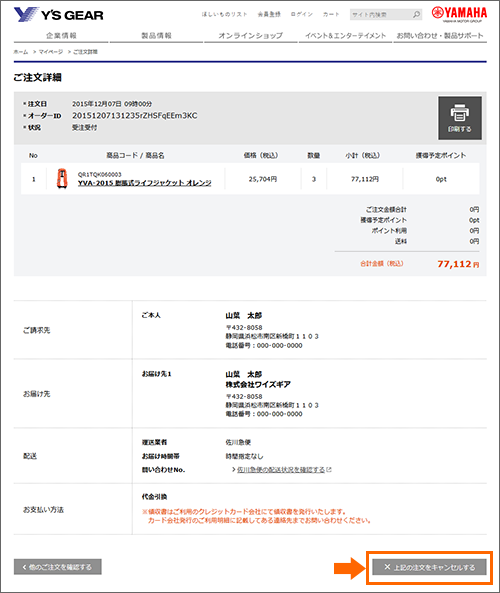This screenshot has height=593, width=500.
Task: Click the orange life jacket thumbnail
Action: click(62, 179)
